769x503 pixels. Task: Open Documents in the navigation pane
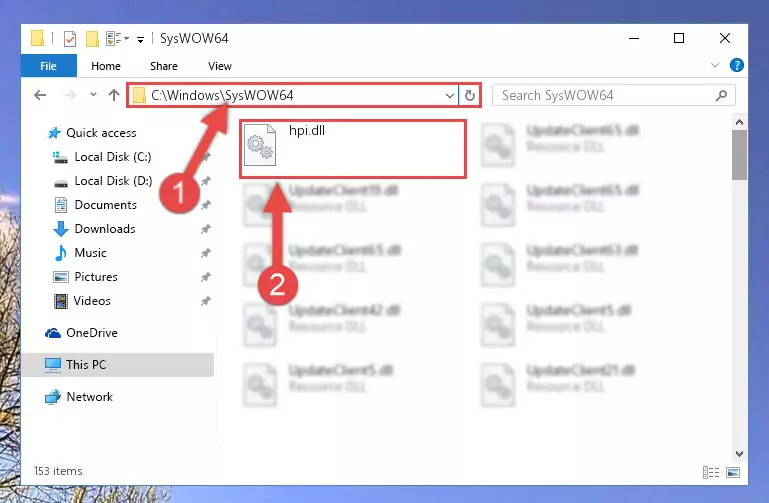pyautogui.click(x=105, y=205)
